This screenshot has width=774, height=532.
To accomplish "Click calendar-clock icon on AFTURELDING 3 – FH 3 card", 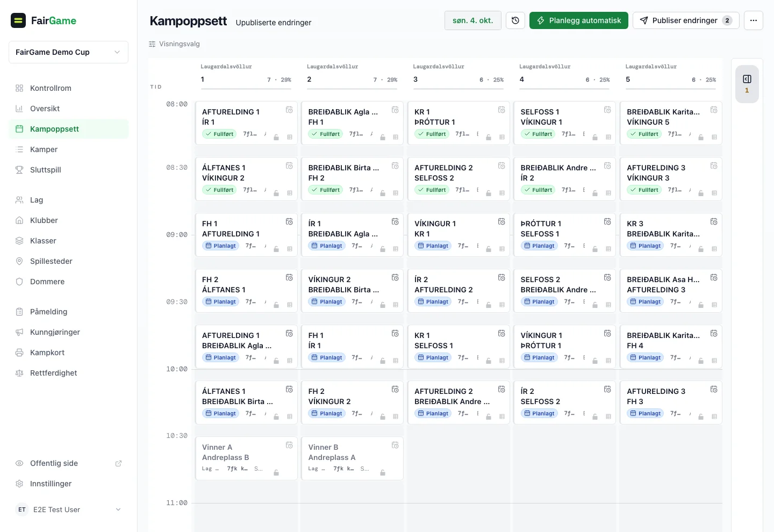I will click(714, 389).
